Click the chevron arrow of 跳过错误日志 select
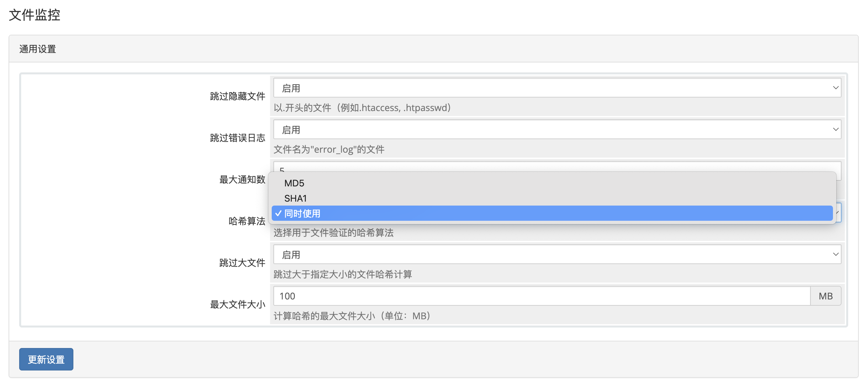Screen dimensions: 868x388 coord(835,129)
